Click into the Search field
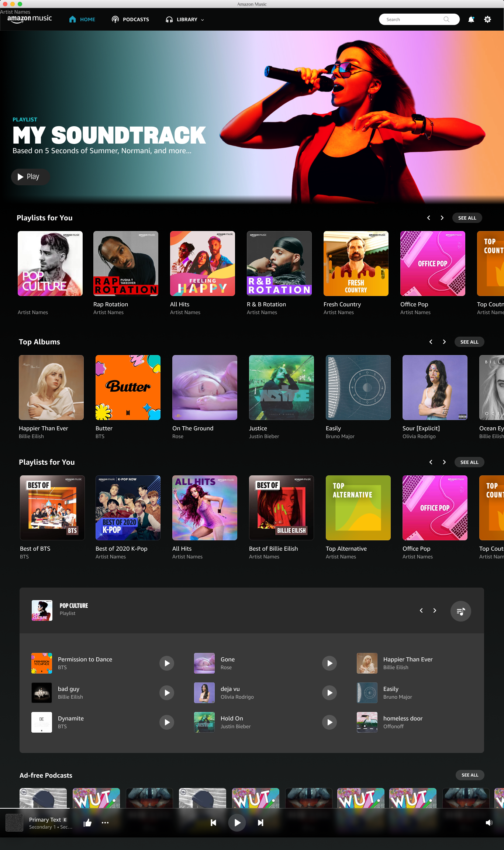The image size is (504, 850). [x=419, y=20]
